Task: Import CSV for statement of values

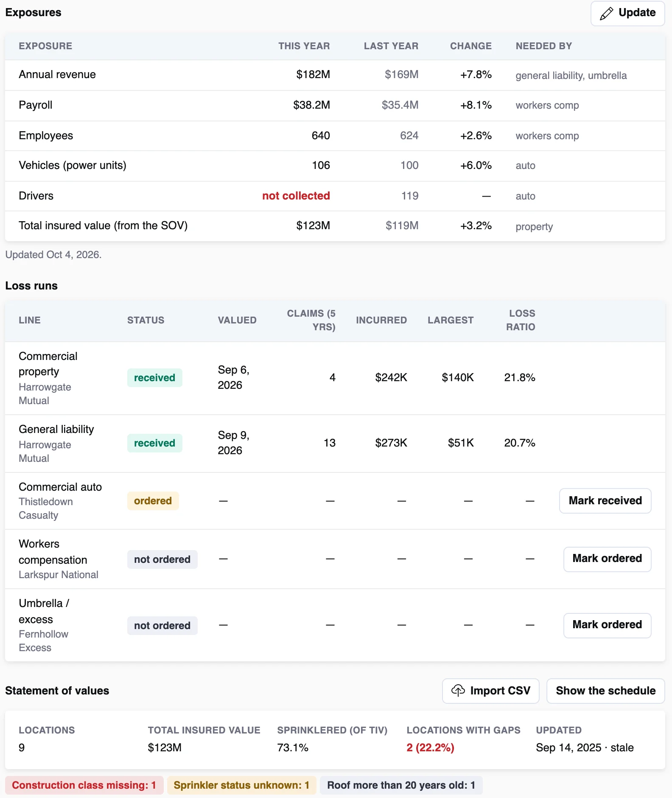Action: [491, 691]
